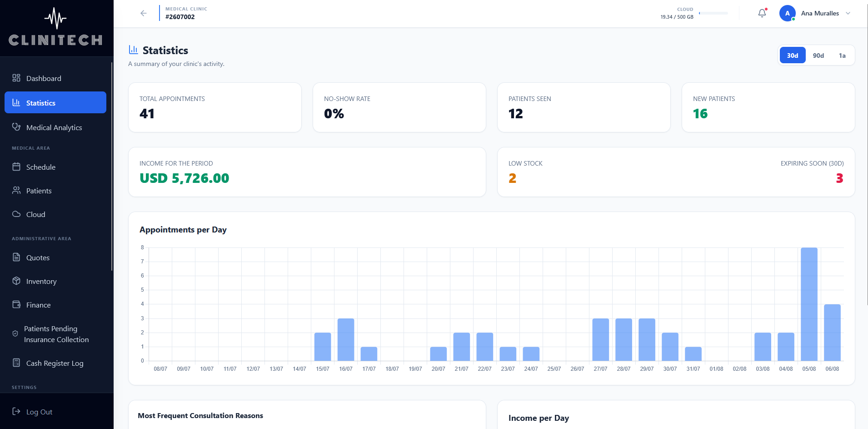Click the 06/08 appointments bar
Screen dimensions: 868x429
click(x=832, y=333)
